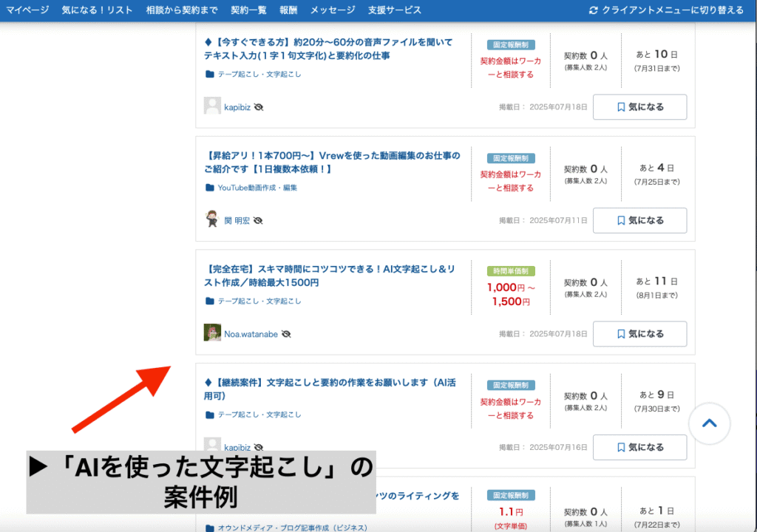Click 時間単価制 badge on 完全在宅 job
The image size is (757, 532).
point(511,271)
